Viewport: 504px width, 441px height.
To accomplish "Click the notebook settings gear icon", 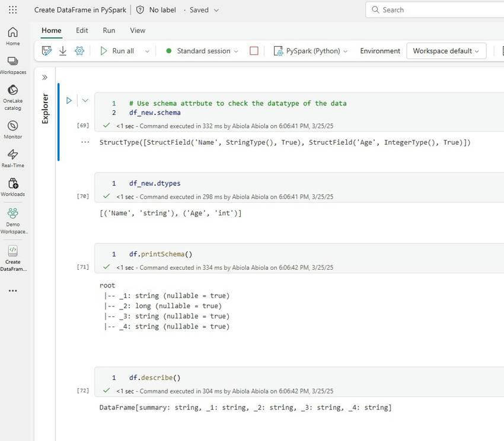I will pos(79,51).
